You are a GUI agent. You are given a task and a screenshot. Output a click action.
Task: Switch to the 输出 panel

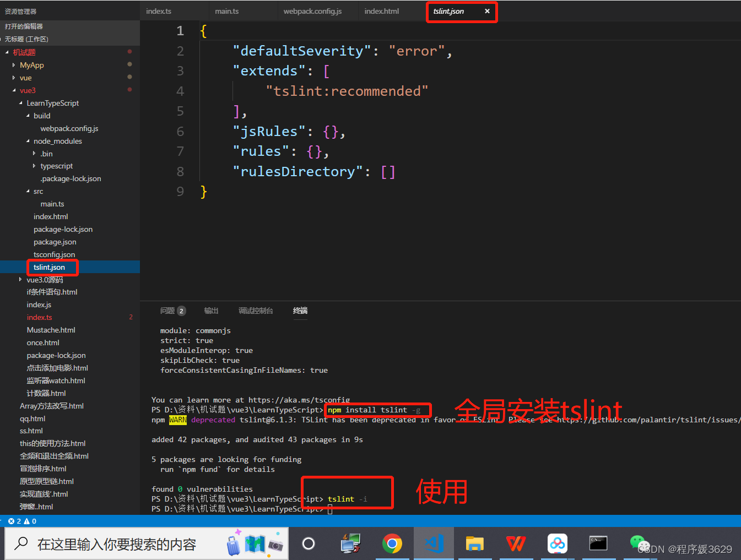(211, 311)
